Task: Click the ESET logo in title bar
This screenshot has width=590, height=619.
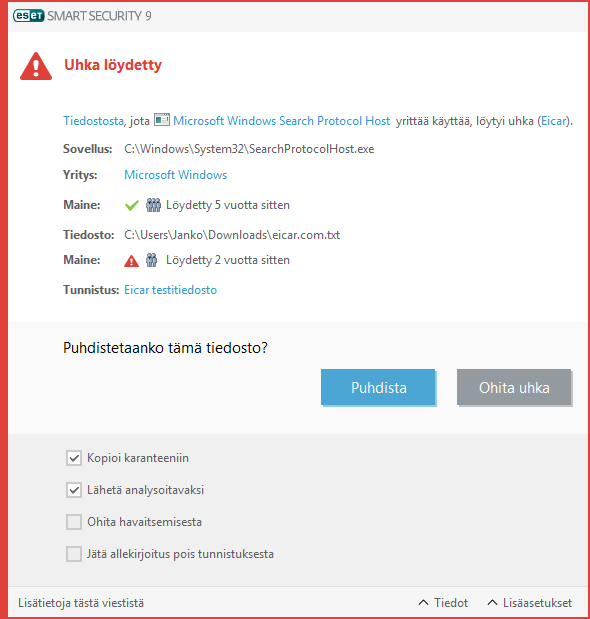Action: tap(28, 16)
